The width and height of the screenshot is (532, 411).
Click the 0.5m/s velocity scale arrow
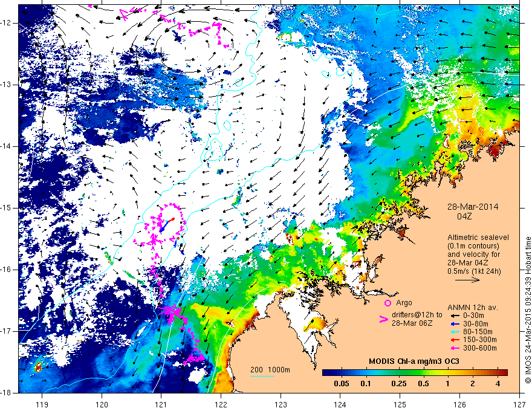(x=467, y=280)
